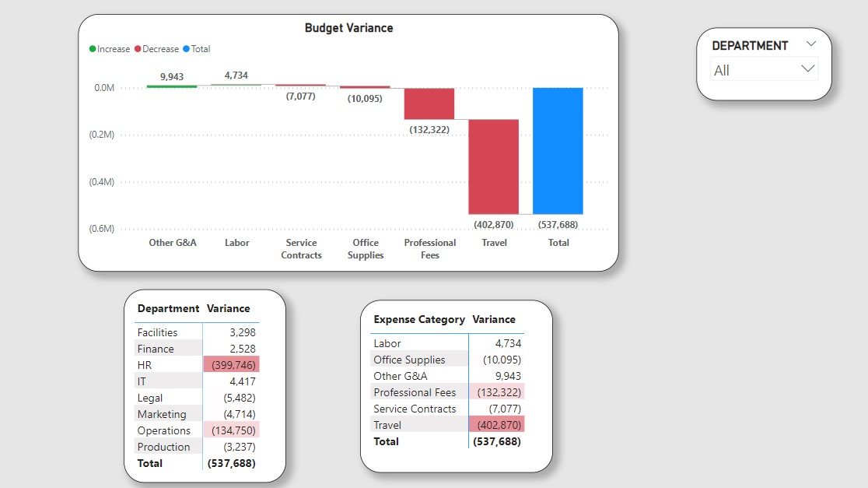The height and width of the screenshot is (488, 868).
Task: Select the red Professional Fees waterfall bar
Action: tap(429, 104)
